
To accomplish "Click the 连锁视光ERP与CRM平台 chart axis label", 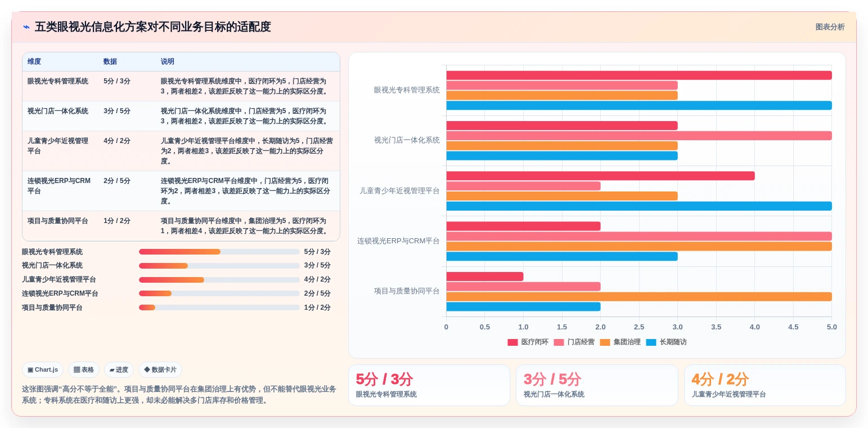I will [398, 241].
